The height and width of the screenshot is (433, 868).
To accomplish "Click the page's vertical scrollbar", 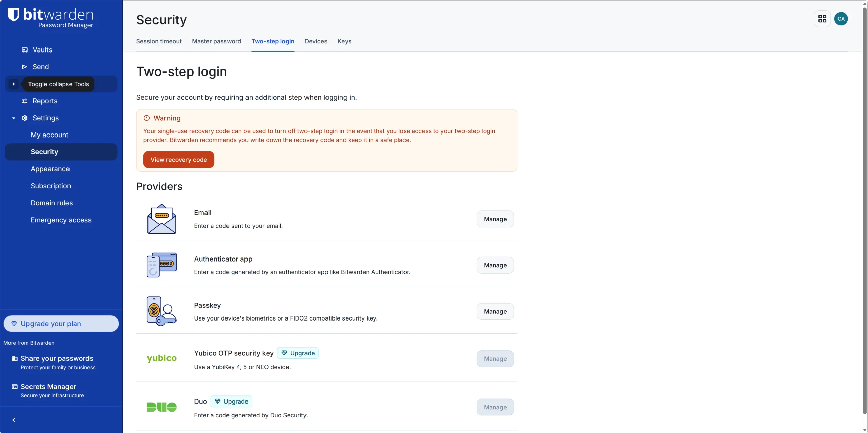I will click(x=865, y=210).
